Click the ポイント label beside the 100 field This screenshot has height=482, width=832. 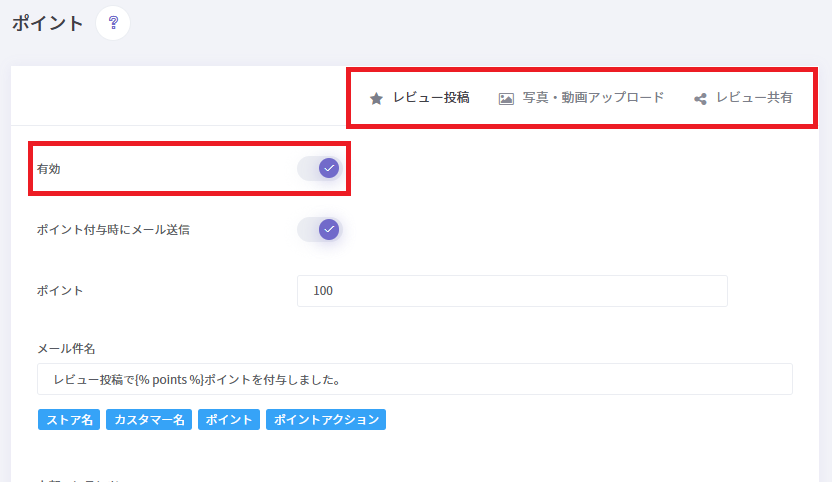point(60,291)
